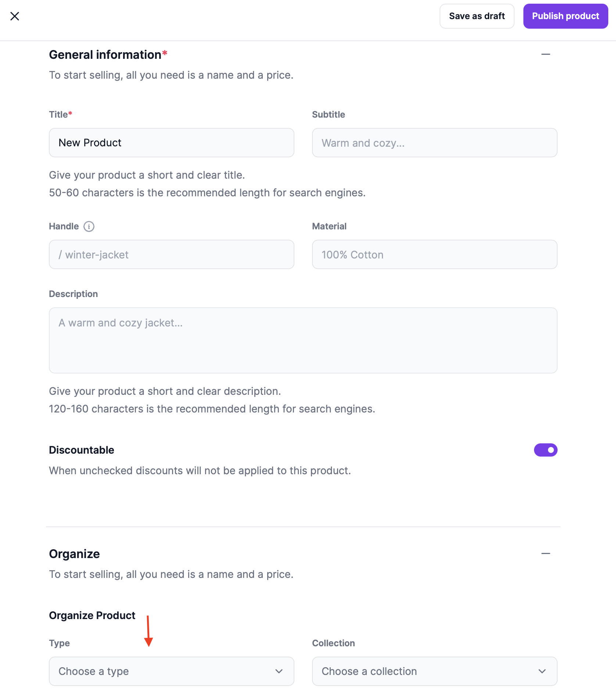Screen dimensions: 616x697
Task: Click the Discountable label text
Action: [82, 450]
